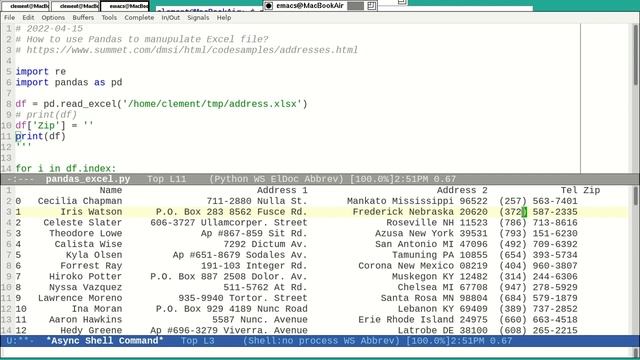Screen dimensions: 640x360
Task: Open the In/Out menu
Action: 171,18
